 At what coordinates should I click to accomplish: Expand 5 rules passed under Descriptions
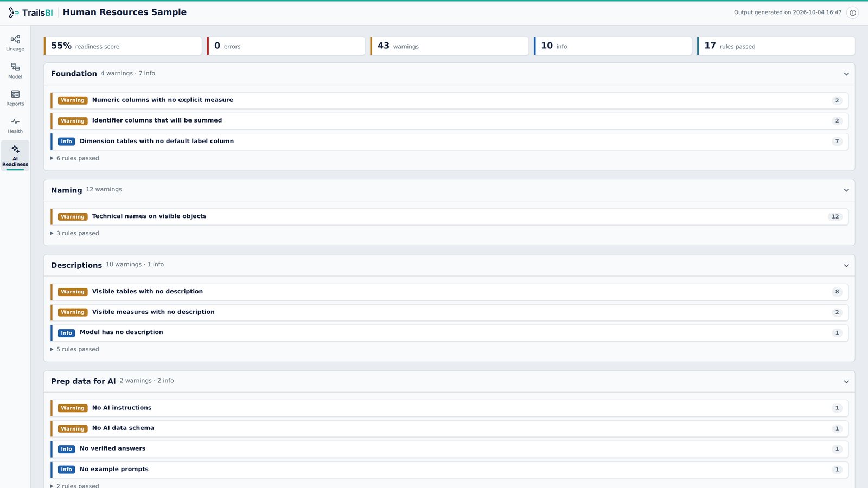tap(75, 349)
